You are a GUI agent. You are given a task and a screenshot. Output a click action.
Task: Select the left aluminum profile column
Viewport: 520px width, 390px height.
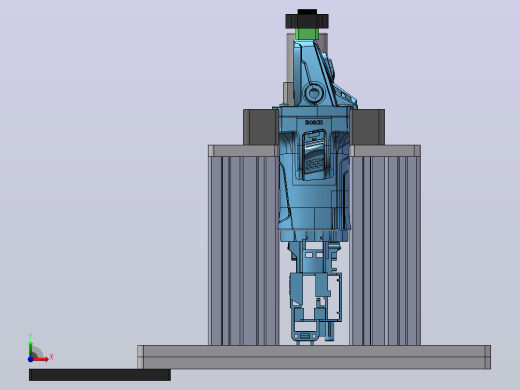244,251
